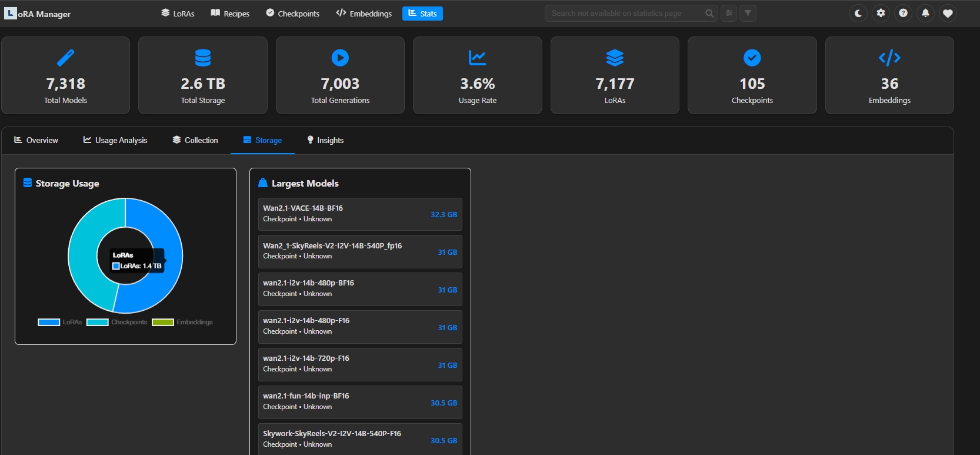Click the 2.6 TB Total Storage value
Viewport: 980px width, 455px height.
[x=203, y=84]
